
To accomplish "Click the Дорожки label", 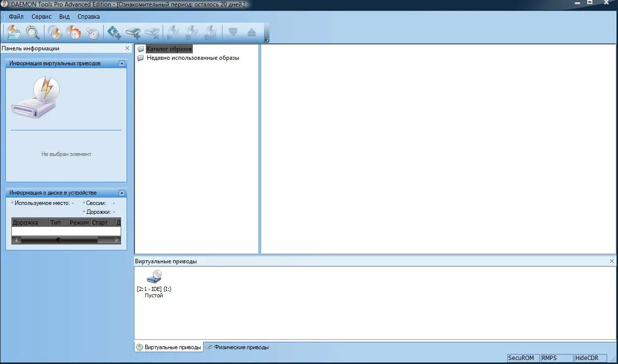I will 98,212.
